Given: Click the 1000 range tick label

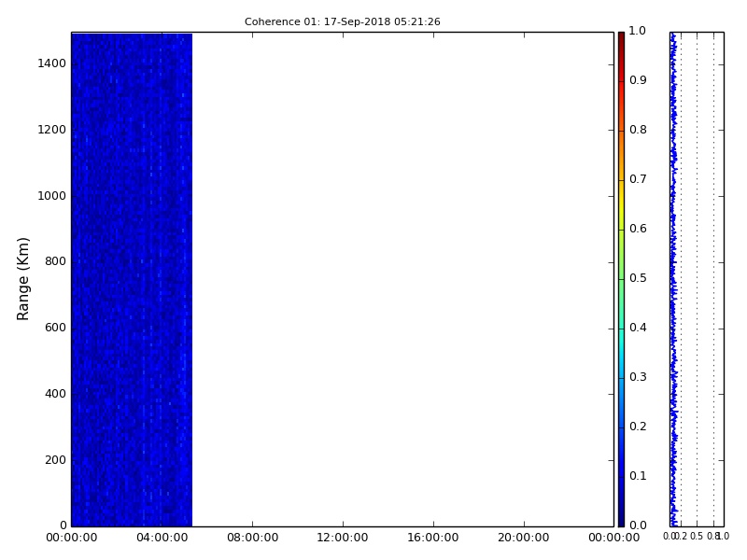Looking at the screenshot, I should tap(52, 196).
